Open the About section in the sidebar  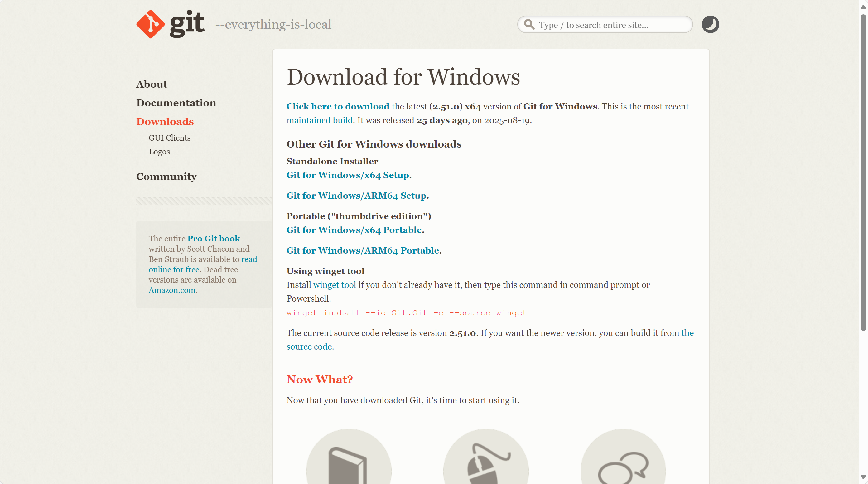click(x=152, y=84)
